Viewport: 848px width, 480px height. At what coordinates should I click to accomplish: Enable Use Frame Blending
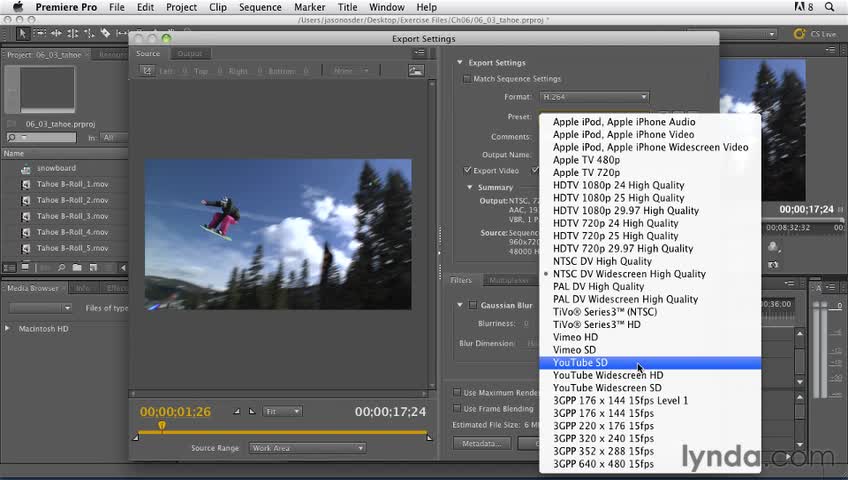tap(457, 409)
